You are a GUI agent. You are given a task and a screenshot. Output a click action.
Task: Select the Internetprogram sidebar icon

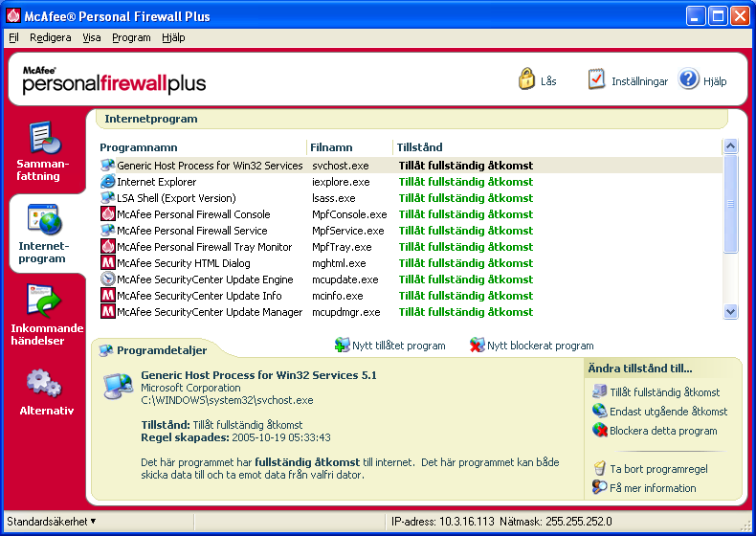pyautogui.click(x=45, y=219)
